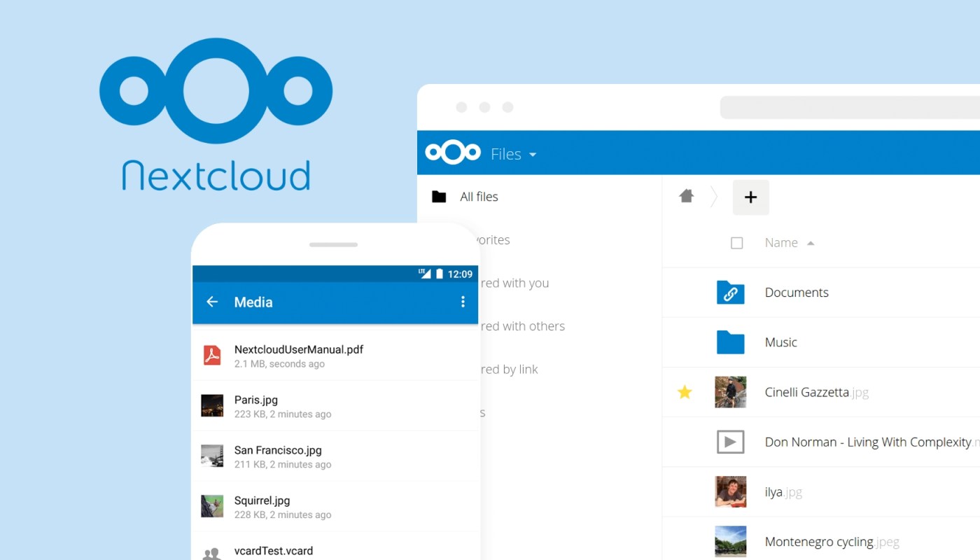Image resolution: width=980 pixels, height=560 pixels.
Task: Tap the PDF icon for NextcloudUserManual.pdf
Action: tap(212, 356)
